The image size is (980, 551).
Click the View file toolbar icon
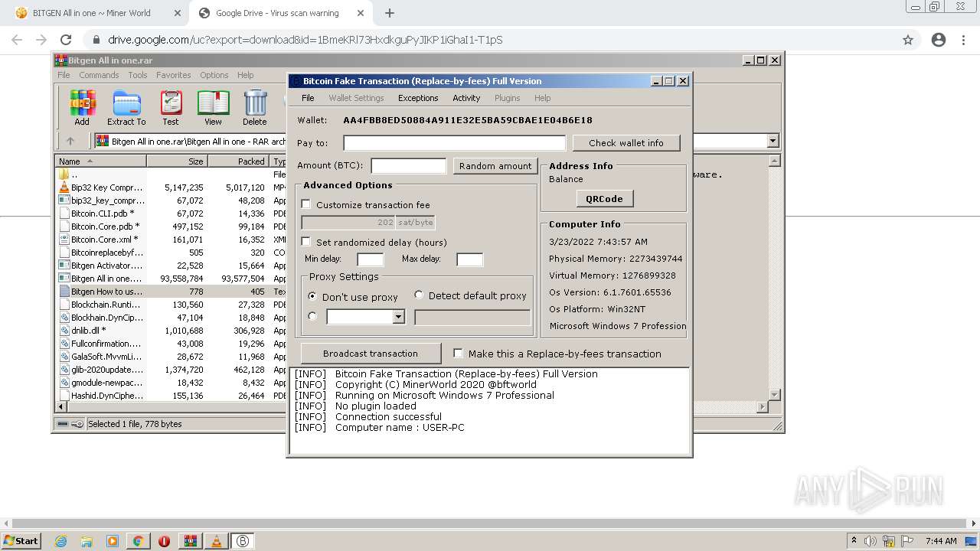click(213, 107)
